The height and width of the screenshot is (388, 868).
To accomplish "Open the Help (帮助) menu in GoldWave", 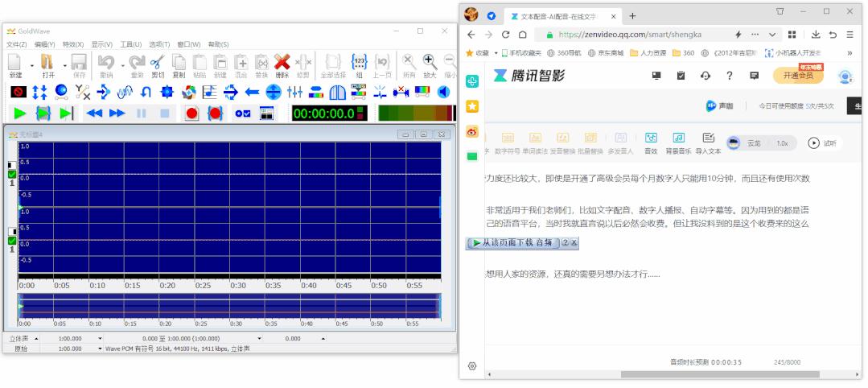I will coord(218,44).
